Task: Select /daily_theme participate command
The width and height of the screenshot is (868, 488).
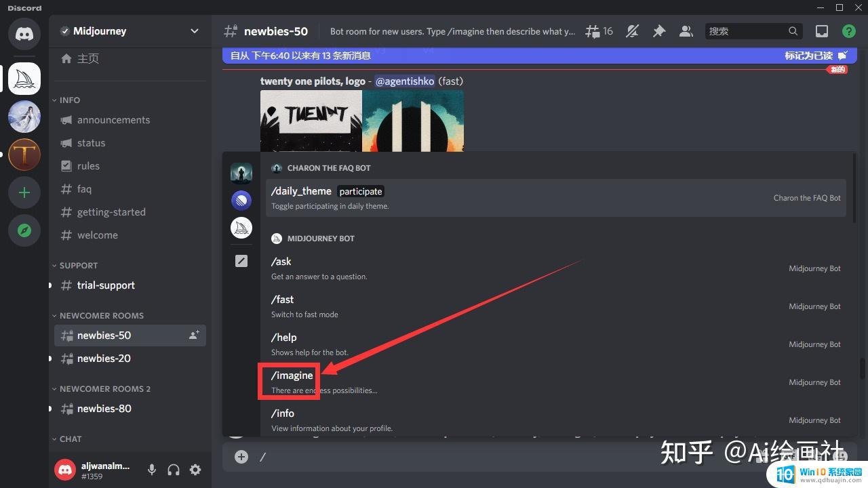Action: (x=556, y=198)
